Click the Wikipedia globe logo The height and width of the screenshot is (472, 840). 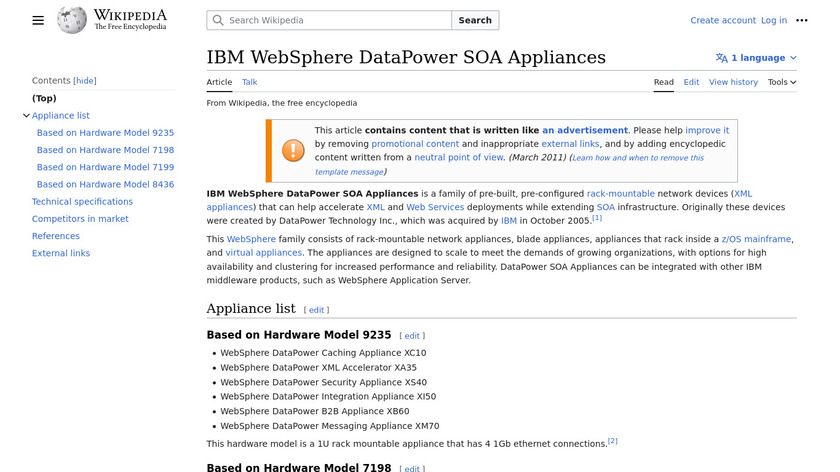coord(72,20)
